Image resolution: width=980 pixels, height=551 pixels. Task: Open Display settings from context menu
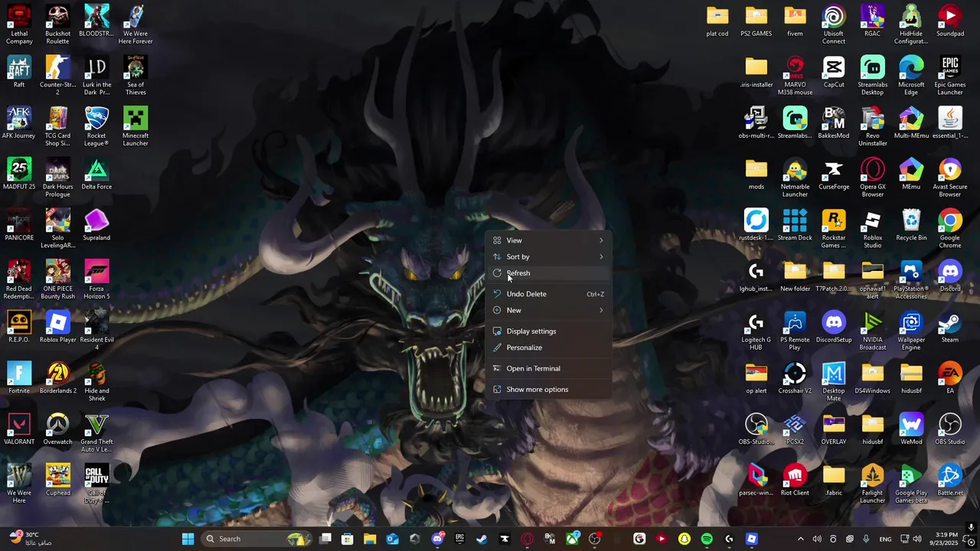[550, 331]
